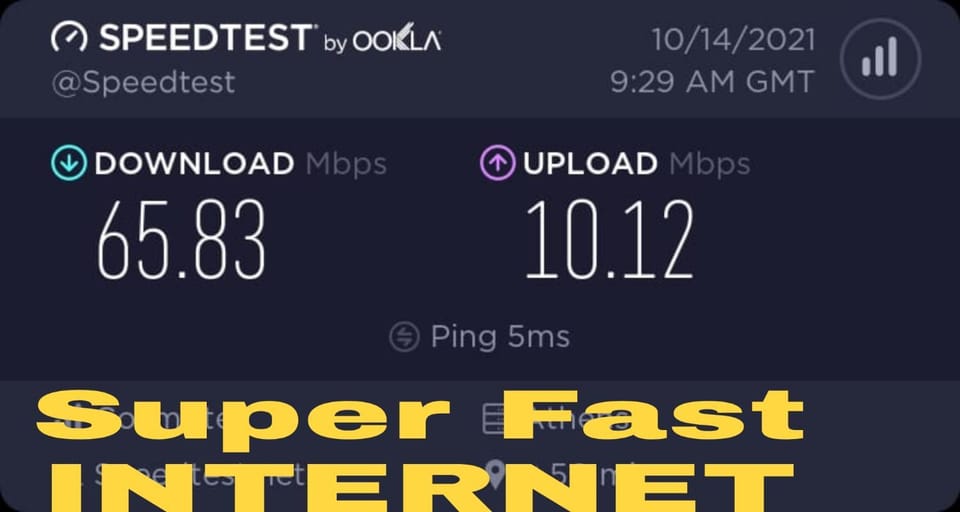Select the 9:29 AM GMT timestamp
This screenshot has height=512, width=960.
713,82
